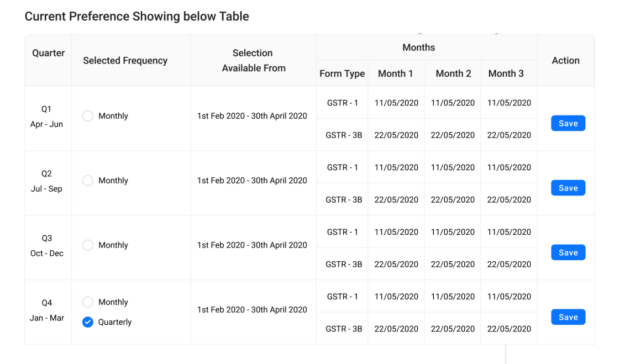Click the Quarter column header
Viewport: 625px width, 364px height.
click(48, 53)
